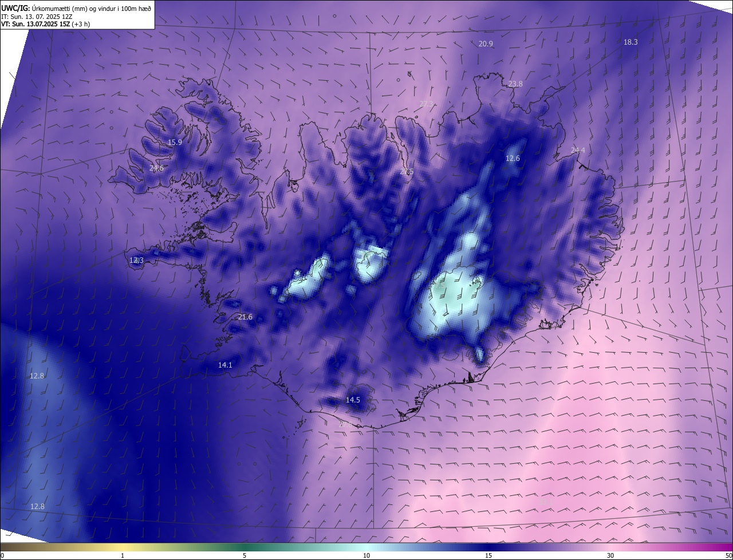Click the 15.9 value label
The width and height of the screenshot is (733, 560).
click(175, 143)
